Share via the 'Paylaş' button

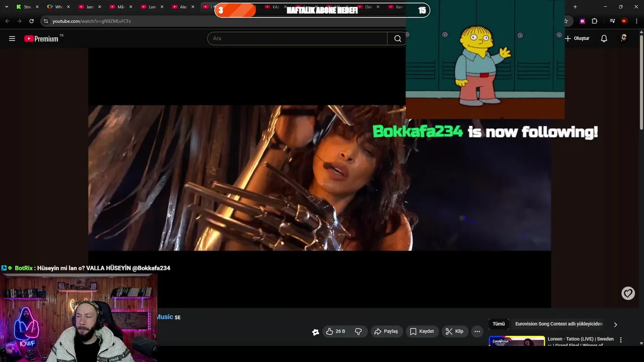coord(386,331)
